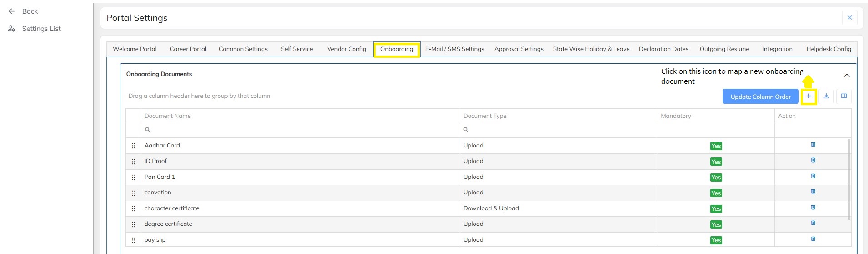Click the plus icon to map new document
This screenshot has height=254, width=868.
(808, 96)
